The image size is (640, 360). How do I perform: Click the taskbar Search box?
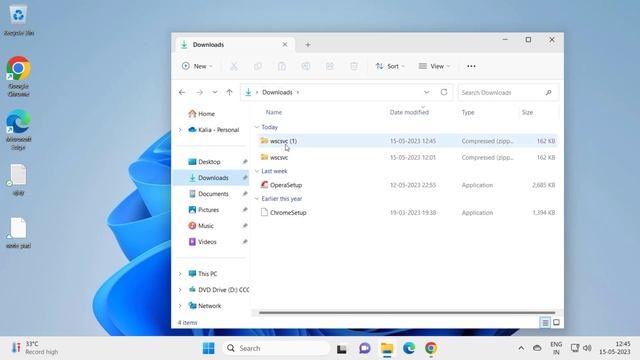(277, 348)
